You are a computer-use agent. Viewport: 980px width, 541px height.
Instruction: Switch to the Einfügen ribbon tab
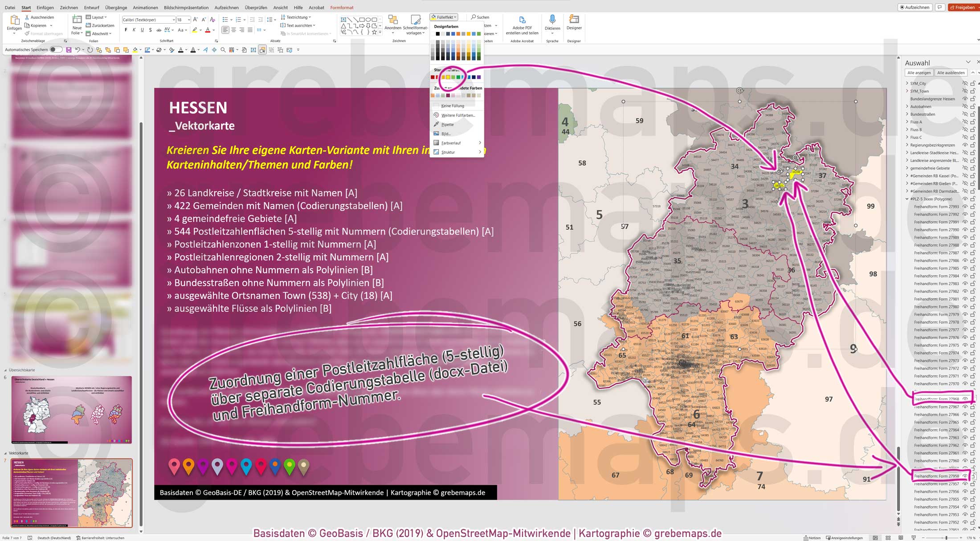pos(45,7)
